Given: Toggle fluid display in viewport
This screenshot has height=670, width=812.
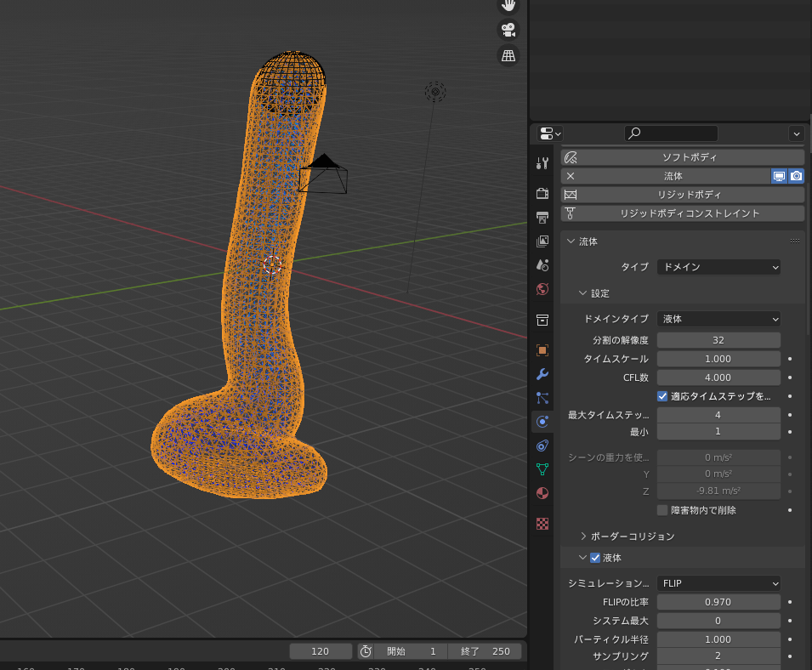Looking at the screenshot, I should click(779, 176).
